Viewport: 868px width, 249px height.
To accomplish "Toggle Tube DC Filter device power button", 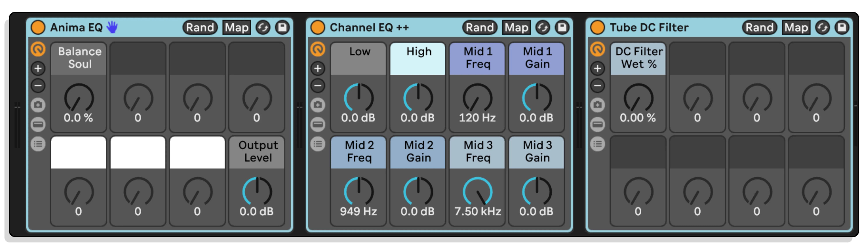I will 597,27.
